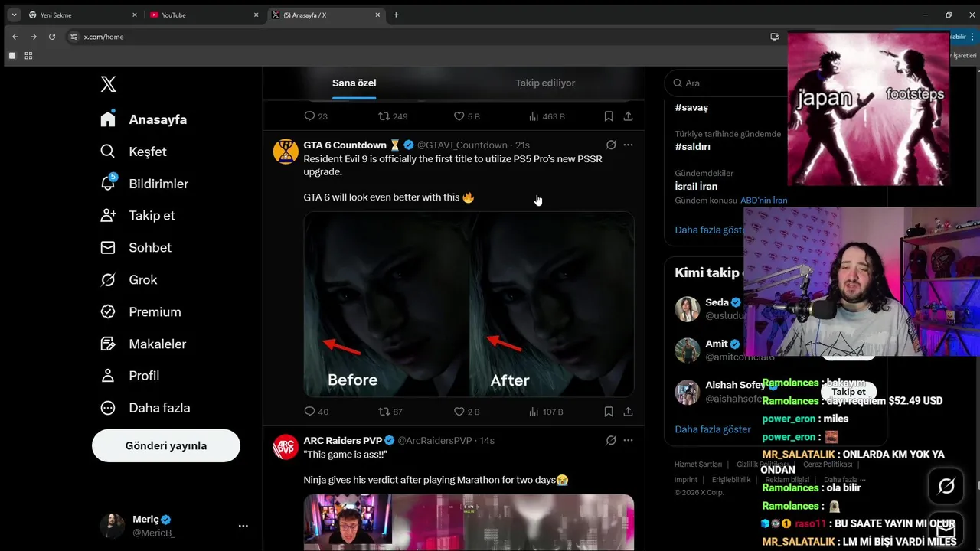Share the top post with 463 B views
The width and height of the screenshot is (980, 551).
tap(628, 116)
